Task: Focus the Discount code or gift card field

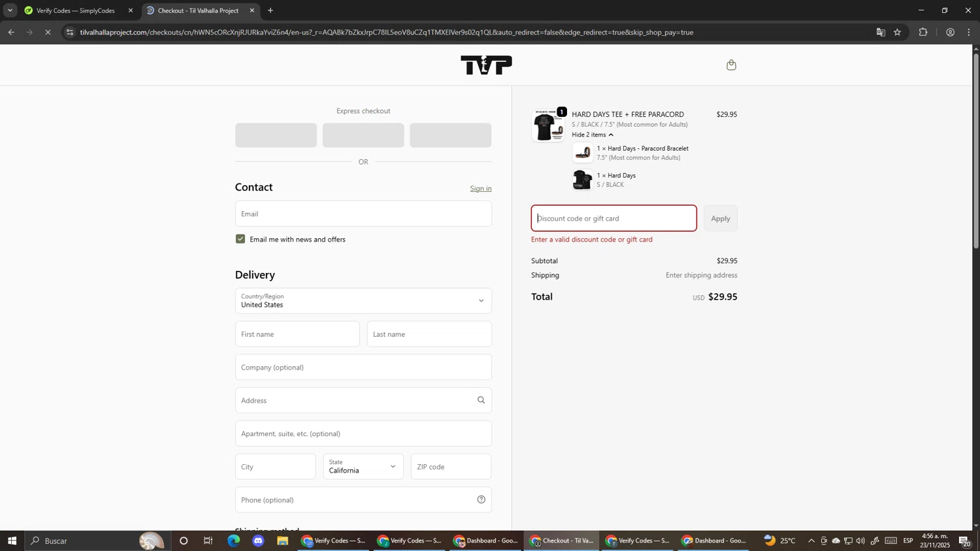Action: pyautogui.click(x=613, y=219)
